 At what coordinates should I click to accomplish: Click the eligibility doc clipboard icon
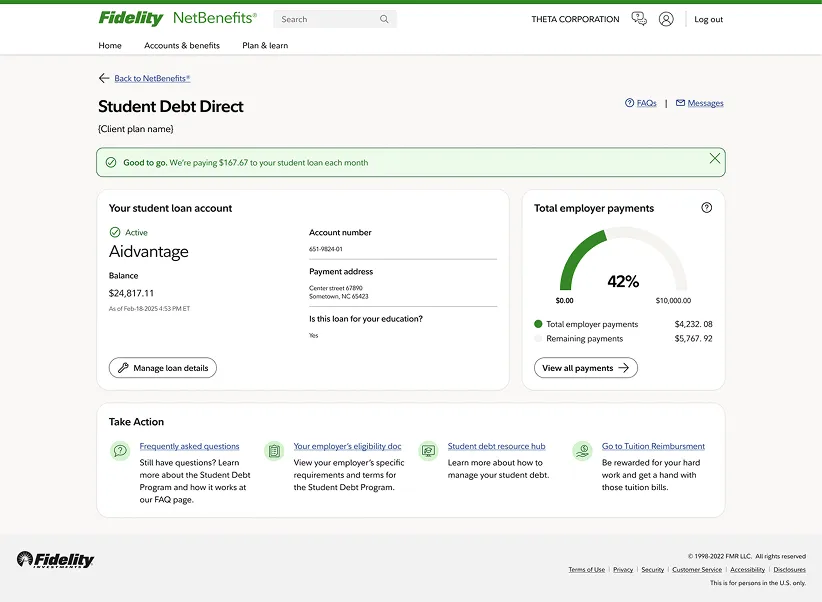274,450
